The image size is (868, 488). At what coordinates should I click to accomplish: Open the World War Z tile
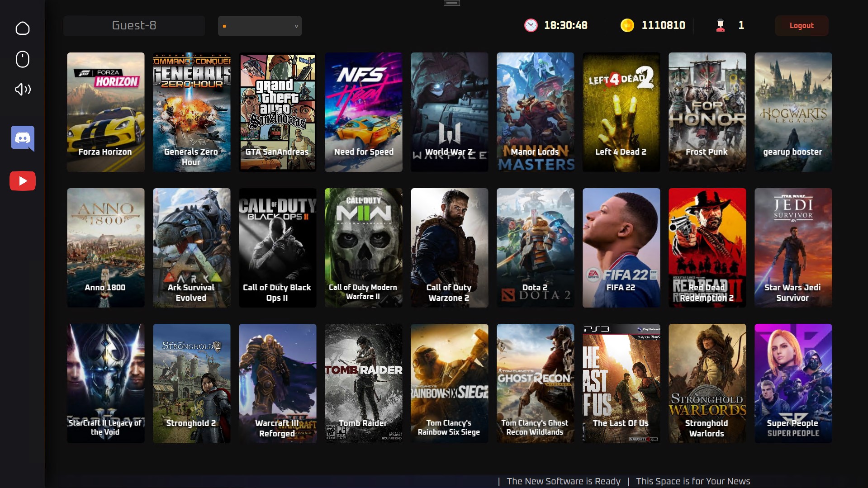450,112
